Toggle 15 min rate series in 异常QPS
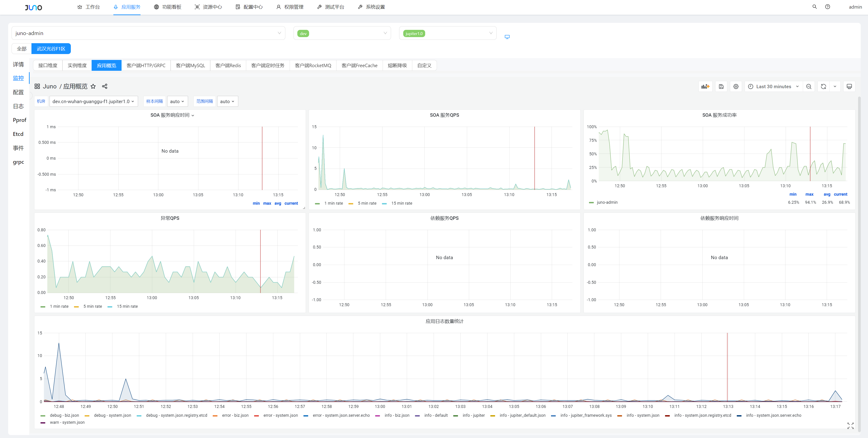 tap(127, 306)
